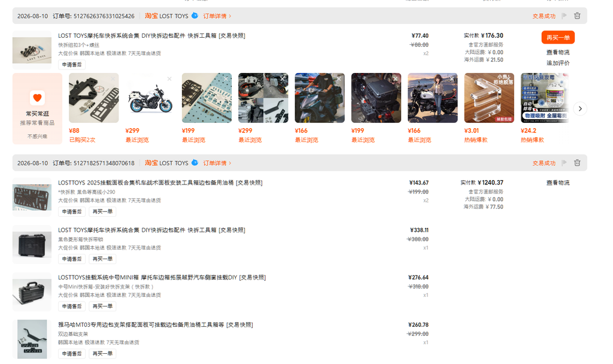The width and height of the screenshot is (613, 364).
Task: Click overseas shipping fee ¥77.50
Action: 494,207
